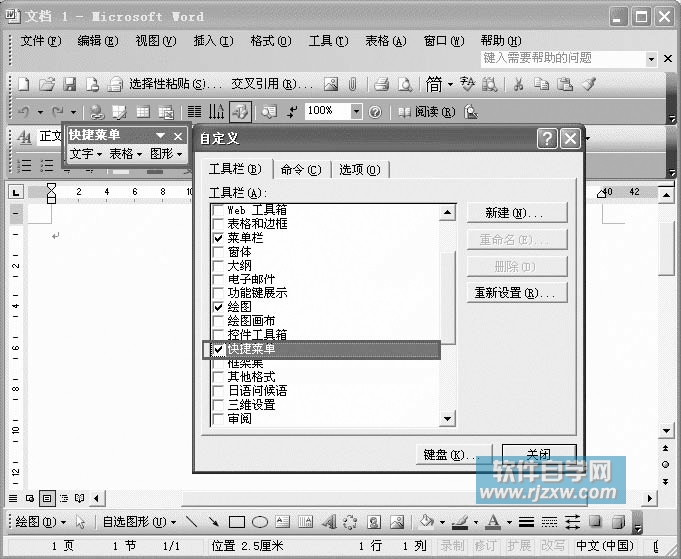Open the 工具(T) menu
The width and height of the screenshot is (681, 559).
point(328,41)
